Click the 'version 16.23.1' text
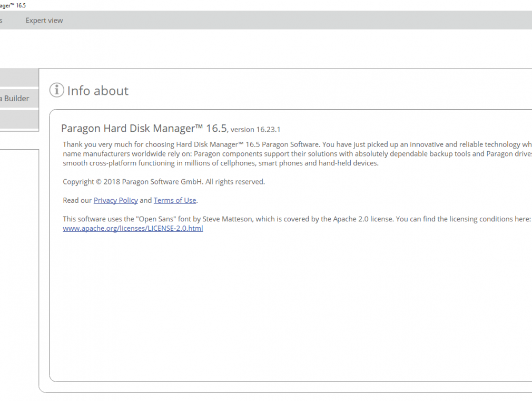The image size is (532, 401). pos(255,130)
